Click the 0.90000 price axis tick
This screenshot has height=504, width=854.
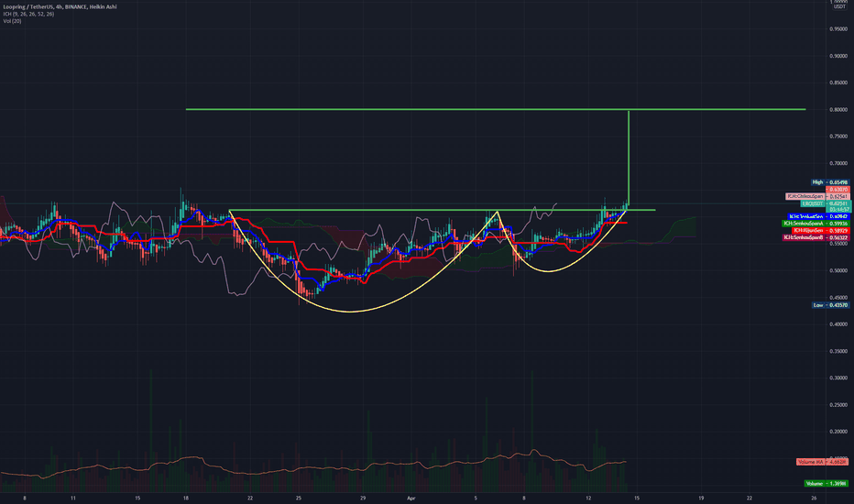838,56
